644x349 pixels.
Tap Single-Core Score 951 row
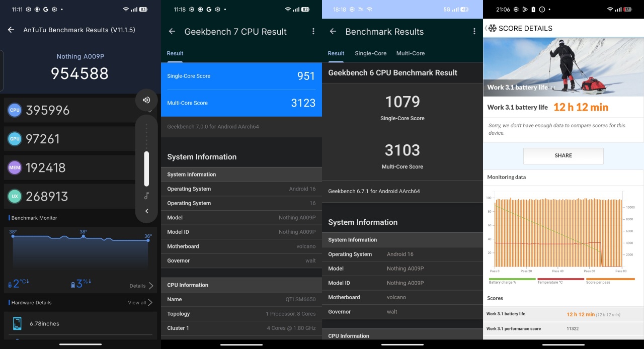(242, 76)
